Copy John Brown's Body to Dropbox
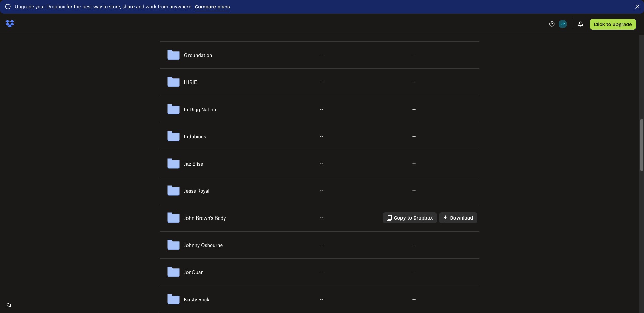 [410, 218]
